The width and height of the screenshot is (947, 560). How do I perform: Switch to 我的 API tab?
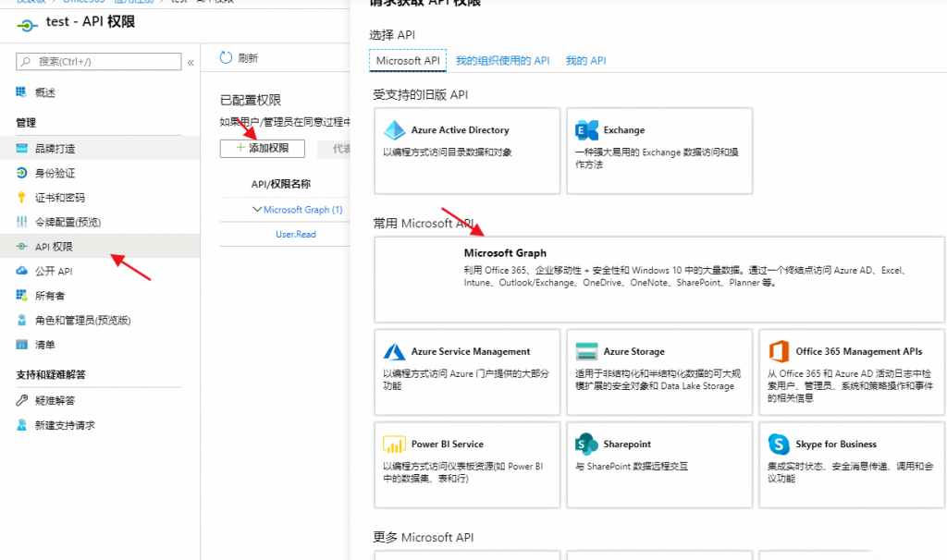point(585,60)
